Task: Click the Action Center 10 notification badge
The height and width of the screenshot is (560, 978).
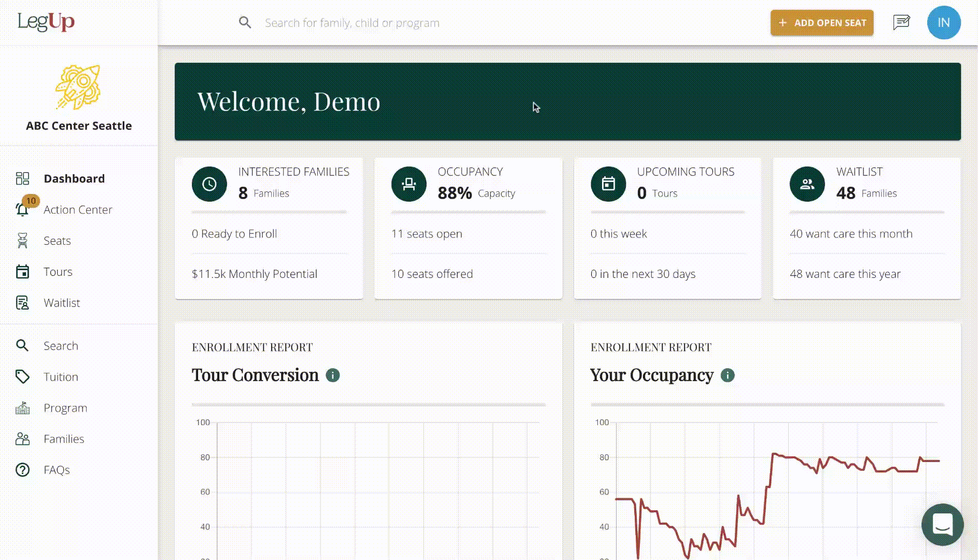Action: tap(31, 201)
